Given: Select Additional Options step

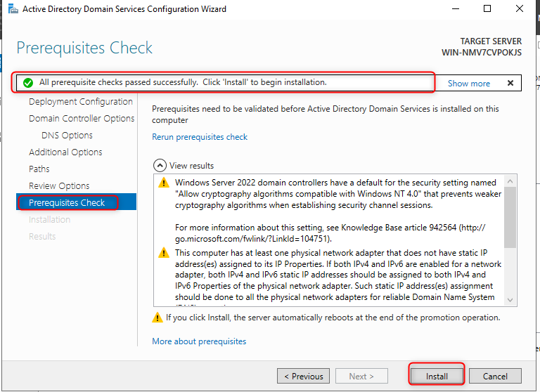Looking at the screenshot, I should click(x=65, y=152).
